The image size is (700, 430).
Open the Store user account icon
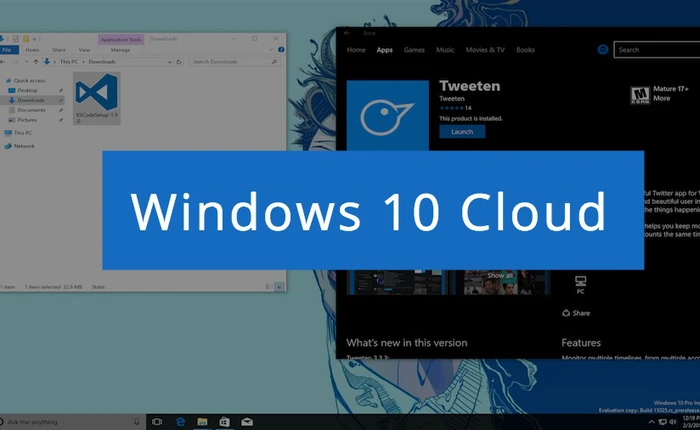coord(603,50)
